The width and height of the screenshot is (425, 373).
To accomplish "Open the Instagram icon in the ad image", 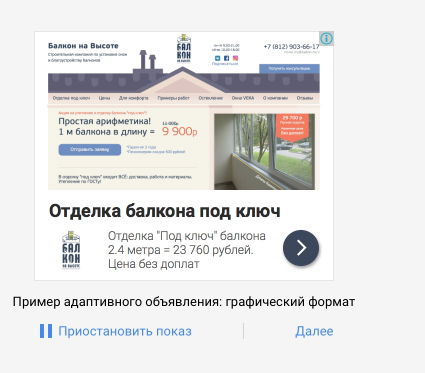I will tap(235, 58).
